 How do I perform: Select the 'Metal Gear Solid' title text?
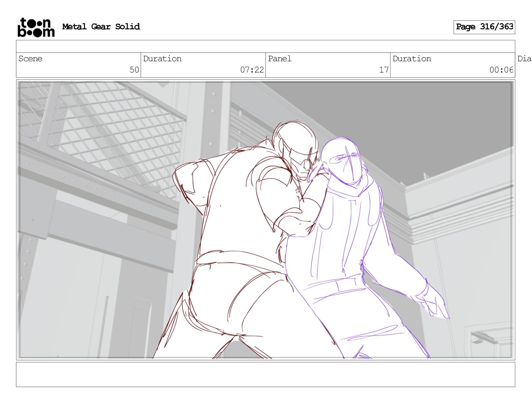coord(101,27)
